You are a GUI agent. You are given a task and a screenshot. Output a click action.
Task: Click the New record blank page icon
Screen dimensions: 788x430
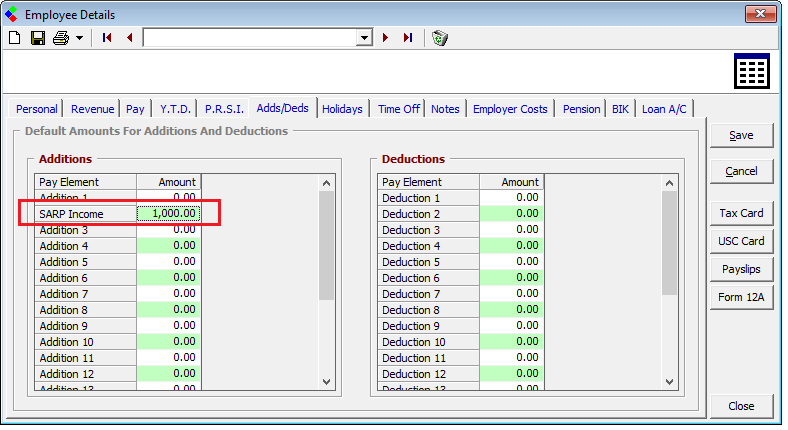(14, 38)
